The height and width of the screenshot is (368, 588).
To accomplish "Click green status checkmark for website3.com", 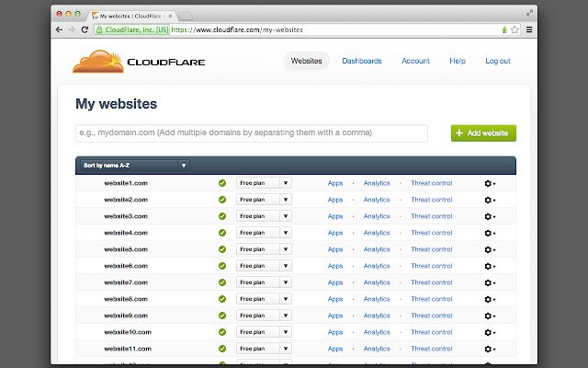I will coord(222,216).
